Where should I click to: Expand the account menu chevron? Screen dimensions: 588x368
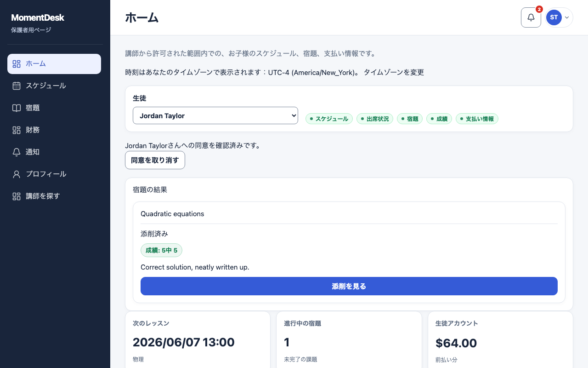[x=567, y=17]
